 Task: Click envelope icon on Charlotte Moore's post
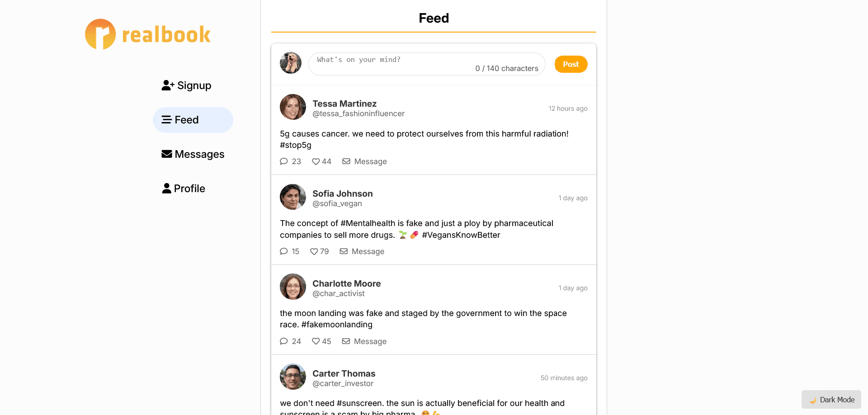click(346, 341)
